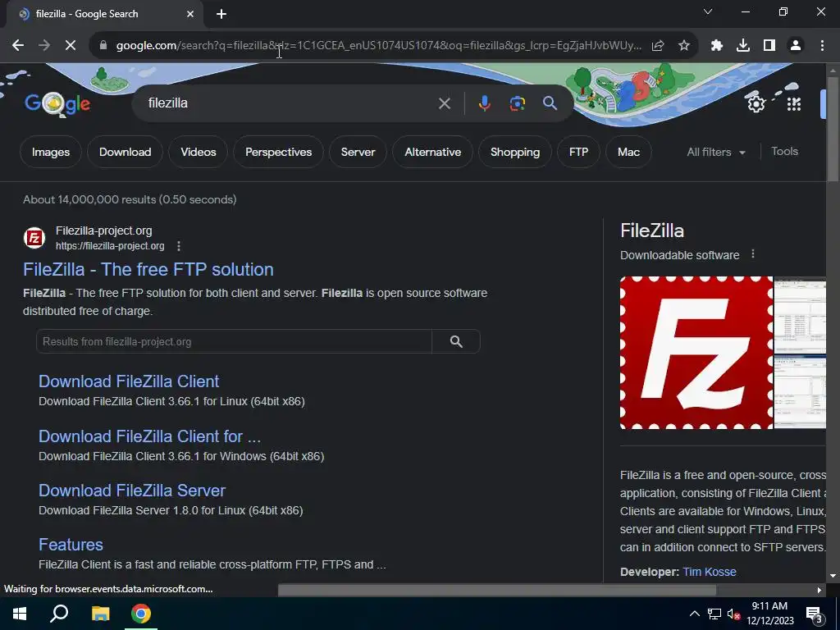Screen dimensions: 840x630
Task: Open the Download FileZilla Server link
Action: pyautogui.click(x=132, y=491)
